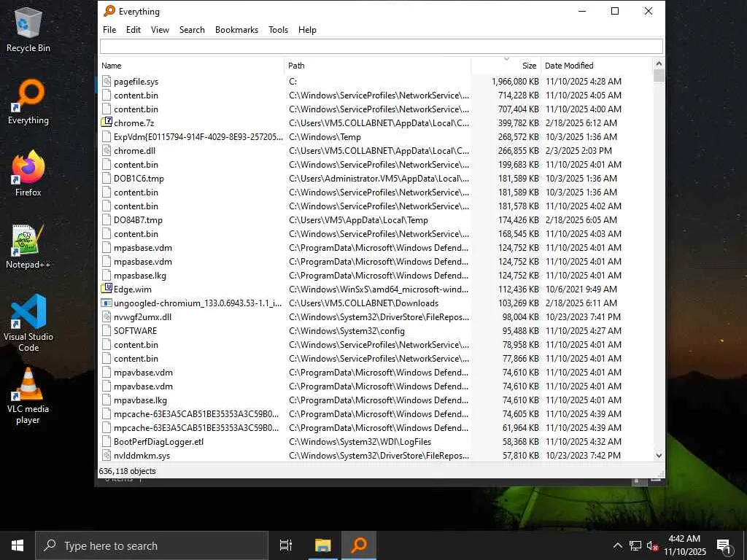Click the ungoogled-chromium installer icon
The image size is (747, 560).
[x=107, y=303]
